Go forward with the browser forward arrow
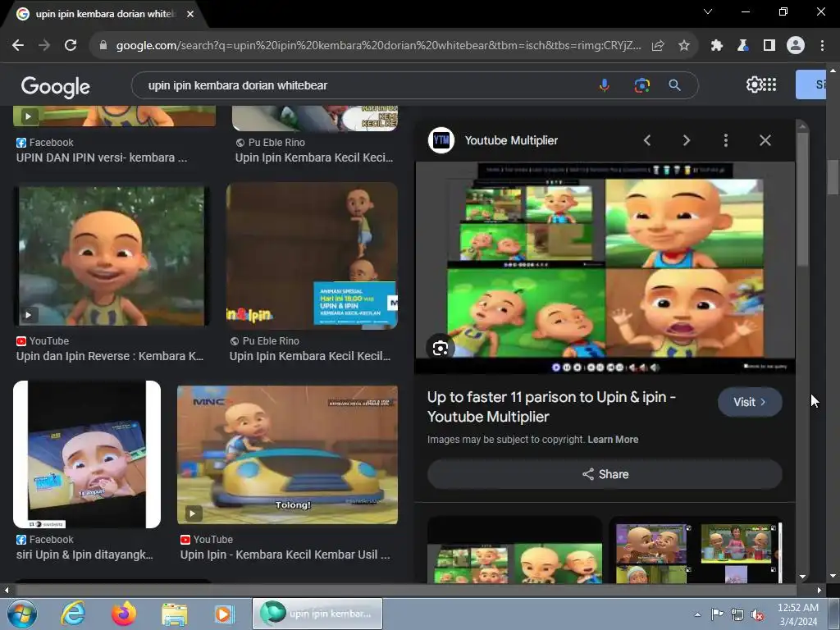This screenshot has width=840, height=630. 44,46
